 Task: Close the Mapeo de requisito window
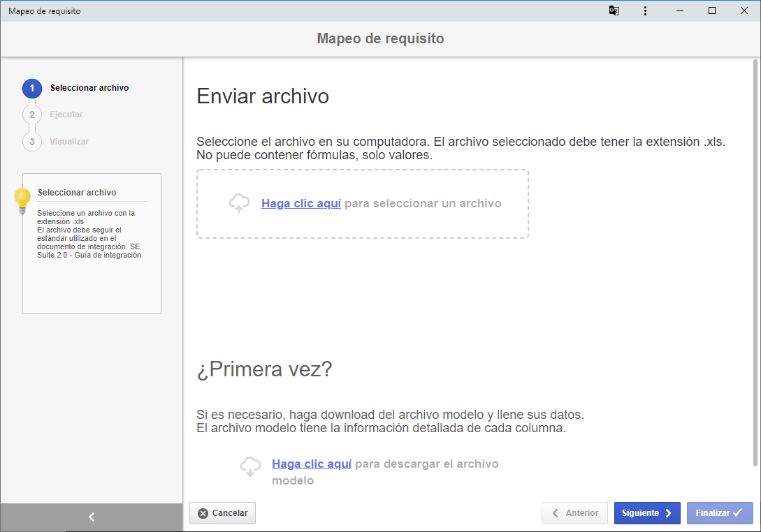(744, 10)
